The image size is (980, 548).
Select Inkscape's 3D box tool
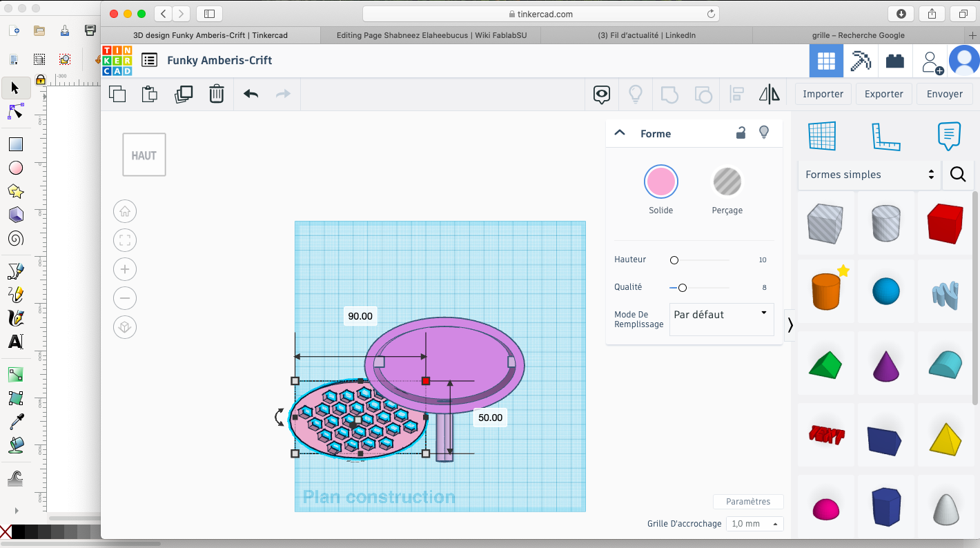(x=15, y=215)
